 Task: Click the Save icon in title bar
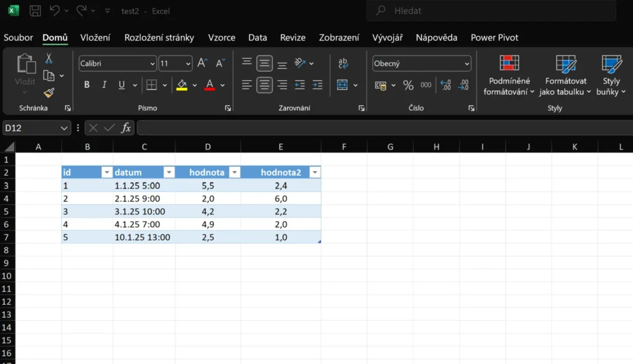pos(35,11)
